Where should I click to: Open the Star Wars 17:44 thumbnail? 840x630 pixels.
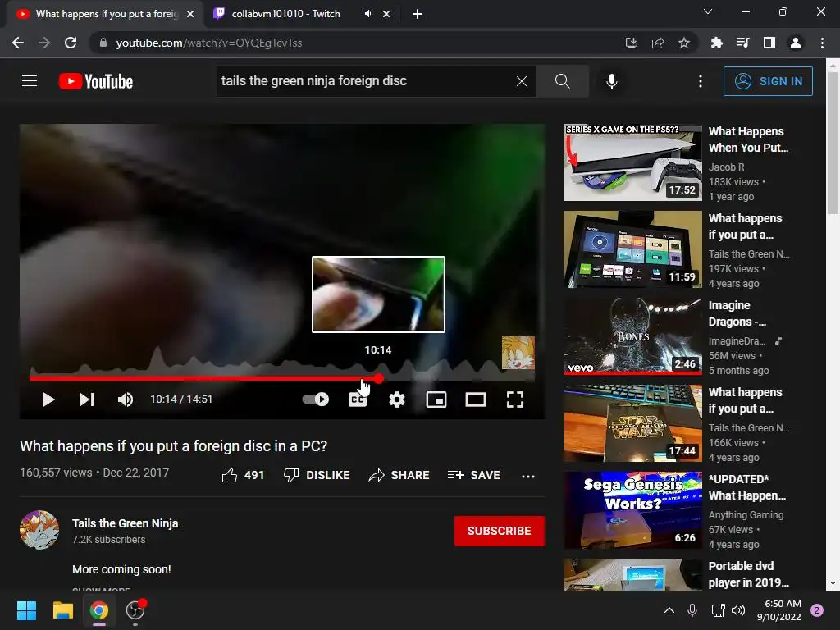click(x=632, y=423)
